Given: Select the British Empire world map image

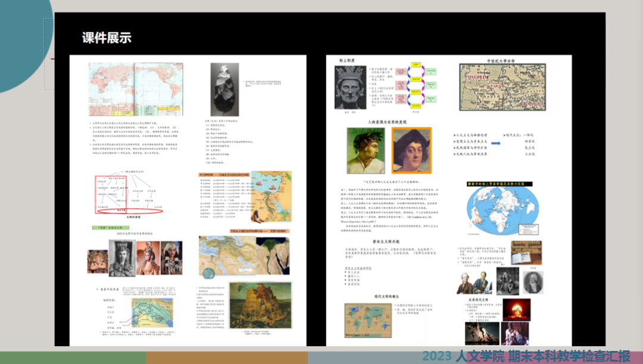Looking at the screenshot, I should 368,321.
